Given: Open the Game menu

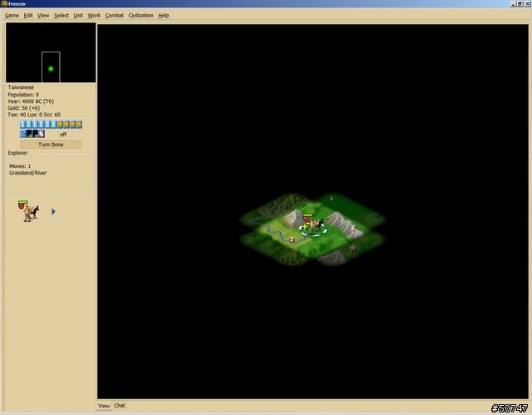Looking at the screenshot, I should click(12, 16).
